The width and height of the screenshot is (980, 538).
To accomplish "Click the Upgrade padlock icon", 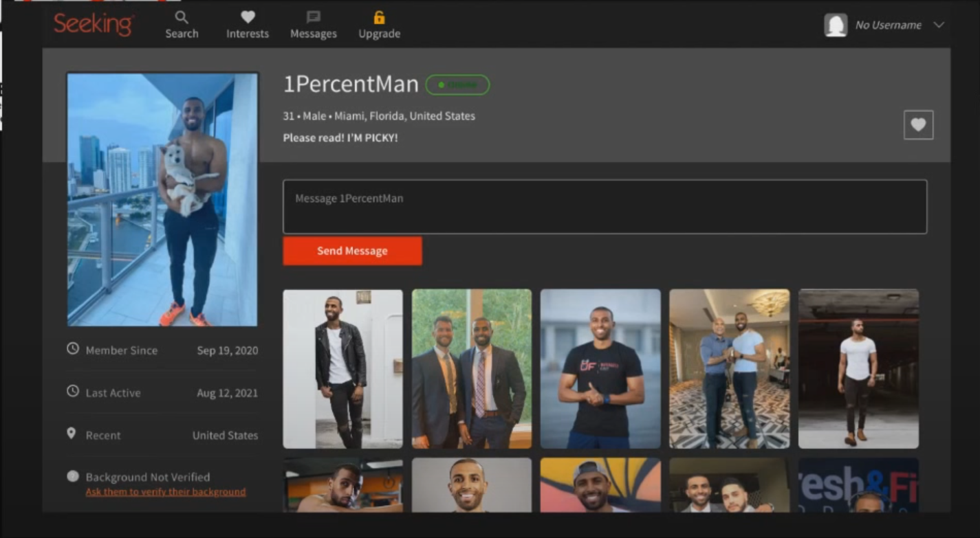I will [x=379, y=17].
